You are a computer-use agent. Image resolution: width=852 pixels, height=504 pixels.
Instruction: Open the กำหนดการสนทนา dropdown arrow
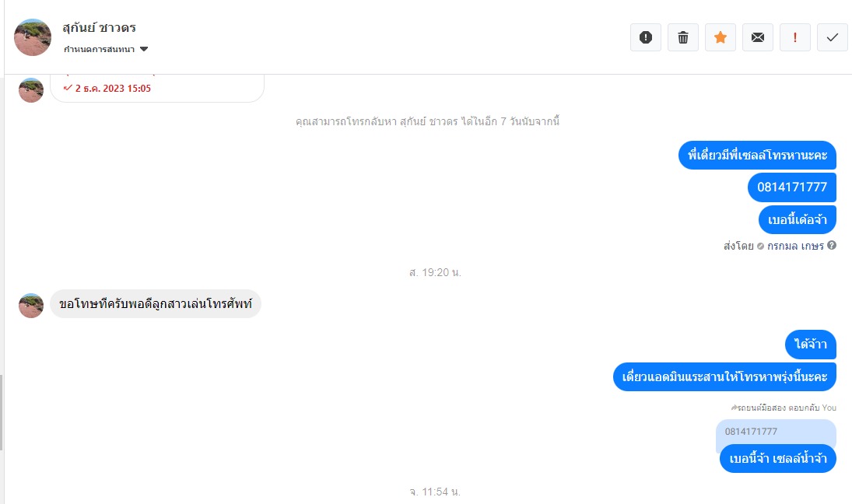[144, 49]
